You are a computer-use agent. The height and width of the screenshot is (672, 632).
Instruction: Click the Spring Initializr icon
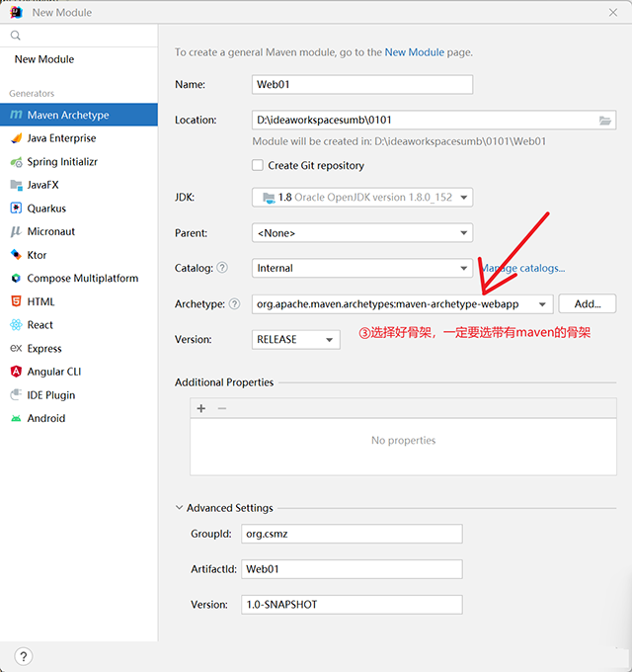coord(16,162)
